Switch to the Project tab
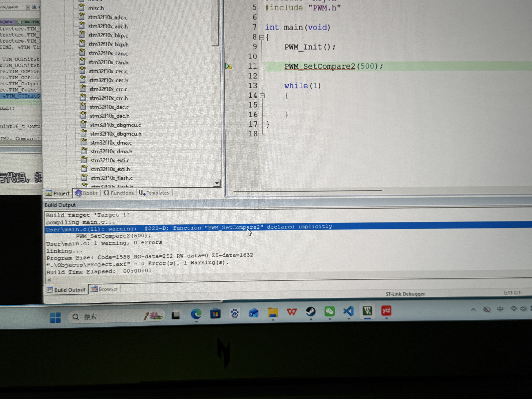This screenshot has height=399, width=532. point(58,193)
